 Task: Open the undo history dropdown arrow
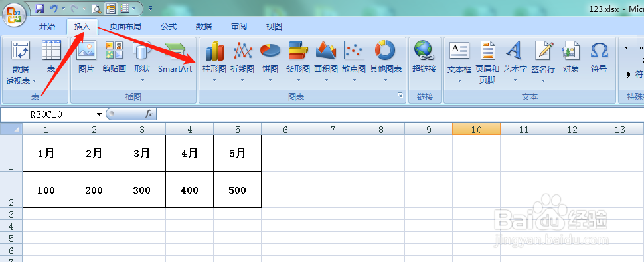click(x=63, y=8)
